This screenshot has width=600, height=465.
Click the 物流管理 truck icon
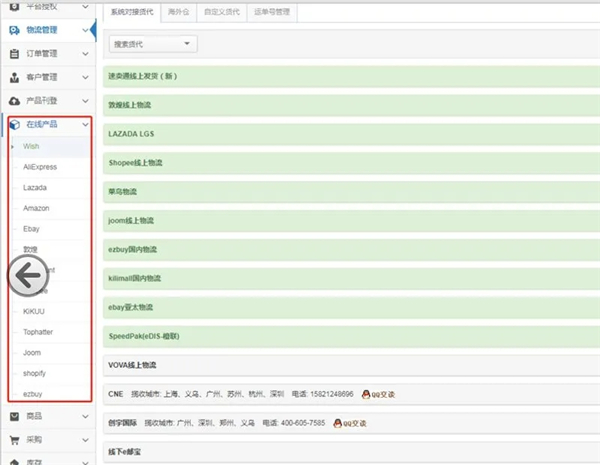point(14,30)
